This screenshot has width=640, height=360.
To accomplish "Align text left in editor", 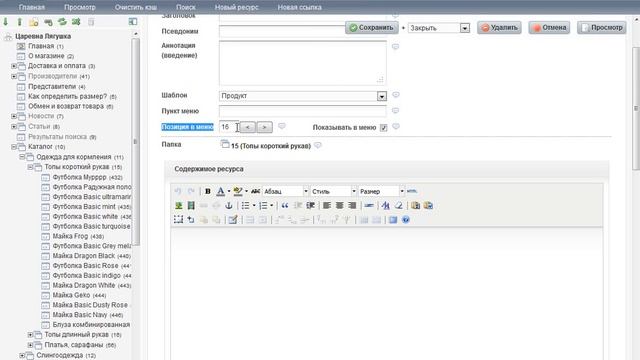I will coord(327,205).
